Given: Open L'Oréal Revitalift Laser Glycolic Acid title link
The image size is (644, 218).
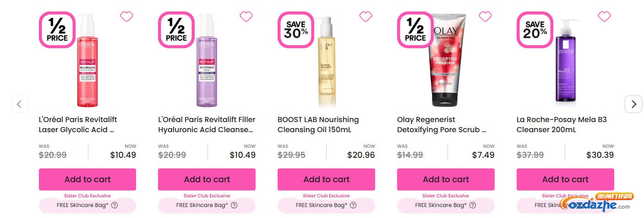Looking at the screenshot, I should [78, 124].
